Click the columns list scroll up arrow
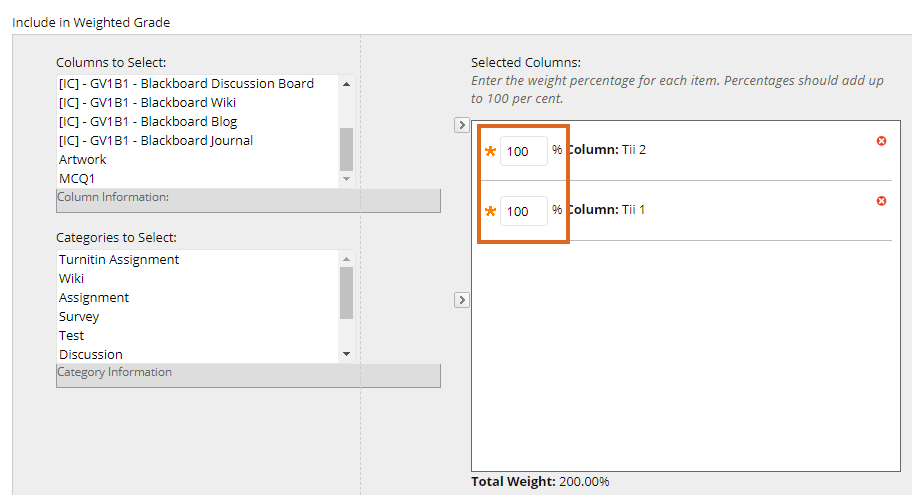 click(347, 84)
